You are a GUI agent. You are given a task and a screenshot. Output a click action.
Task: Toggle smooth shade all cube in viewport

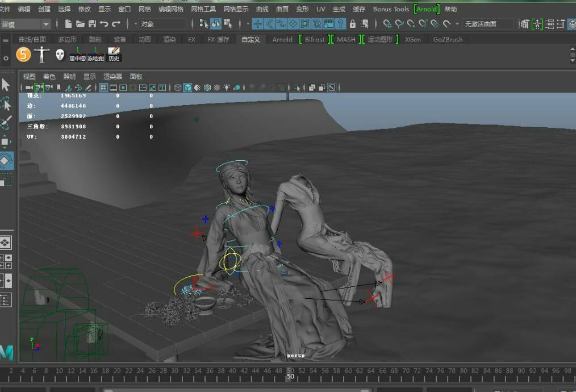187,87
